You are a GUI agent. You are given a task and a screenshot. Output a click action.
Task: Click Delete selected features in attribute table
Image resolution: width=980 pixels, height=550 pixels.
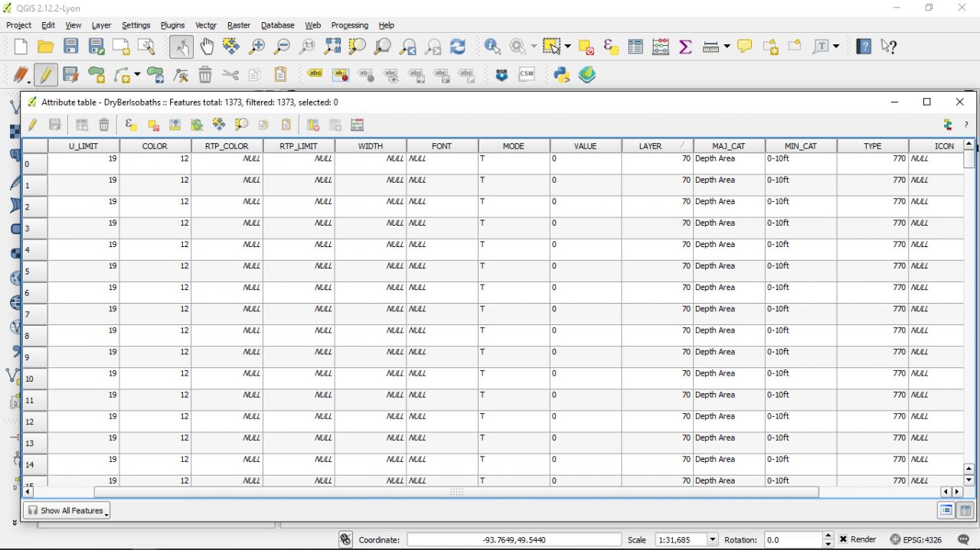[104, 125]
